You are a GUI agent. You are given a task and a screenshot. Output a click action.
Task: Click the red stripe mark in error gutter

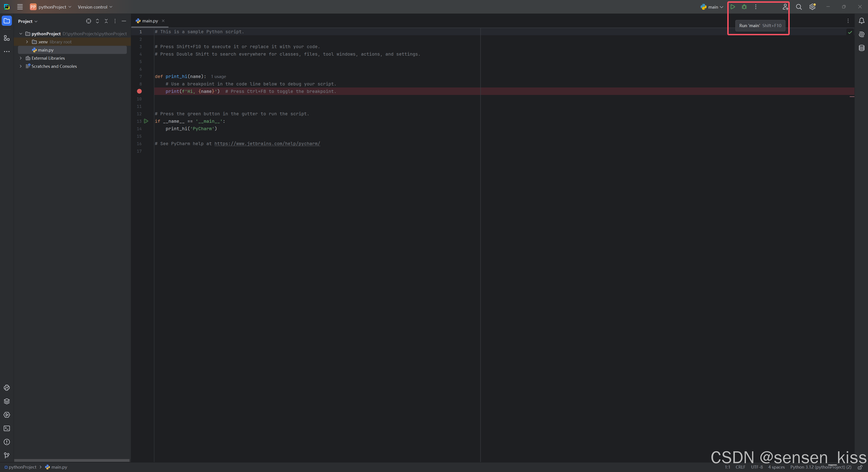click(852, 97)
